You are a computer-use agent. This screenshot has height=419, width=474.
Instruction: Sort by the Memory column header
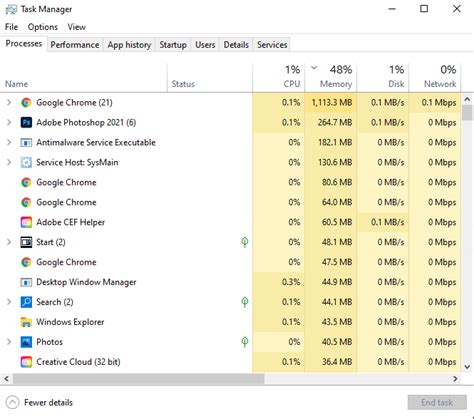(x=331, y=77)
